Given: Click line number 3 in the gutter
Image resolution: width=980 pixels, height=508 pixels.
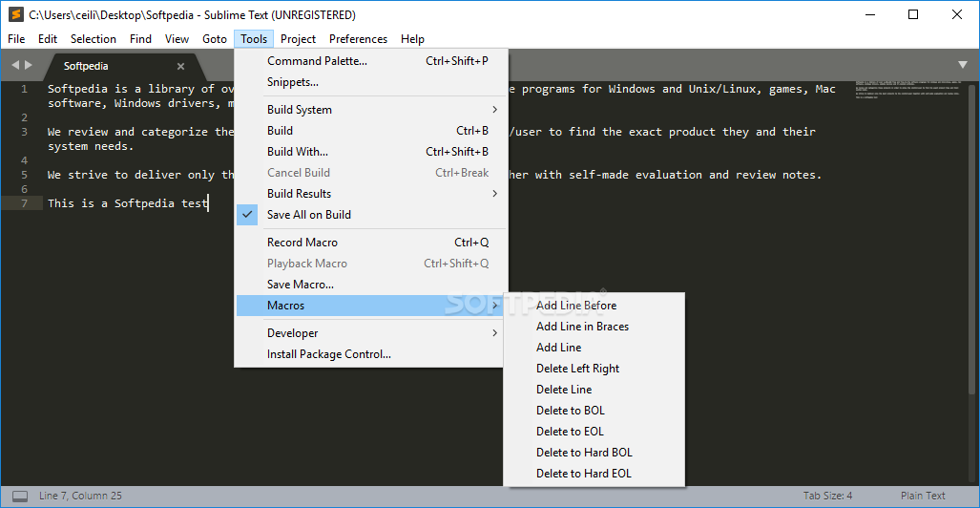Looking at the screenshot, I should [24, 132].
